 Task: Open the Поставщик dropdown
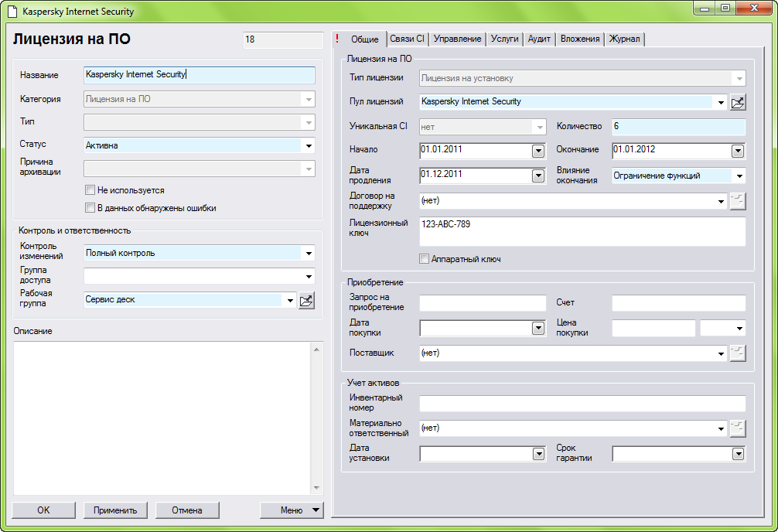[721, 353]
